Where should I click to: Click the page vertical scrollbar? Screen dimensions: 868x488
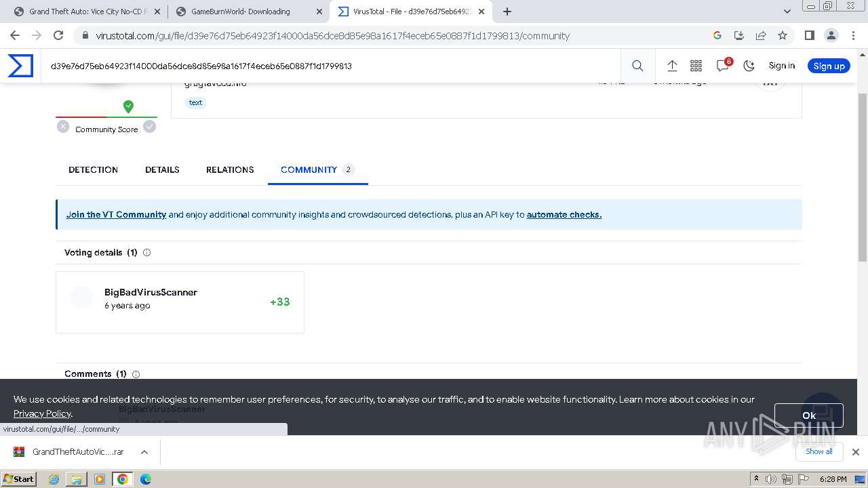pyautogui.click(x=863, y=176)
